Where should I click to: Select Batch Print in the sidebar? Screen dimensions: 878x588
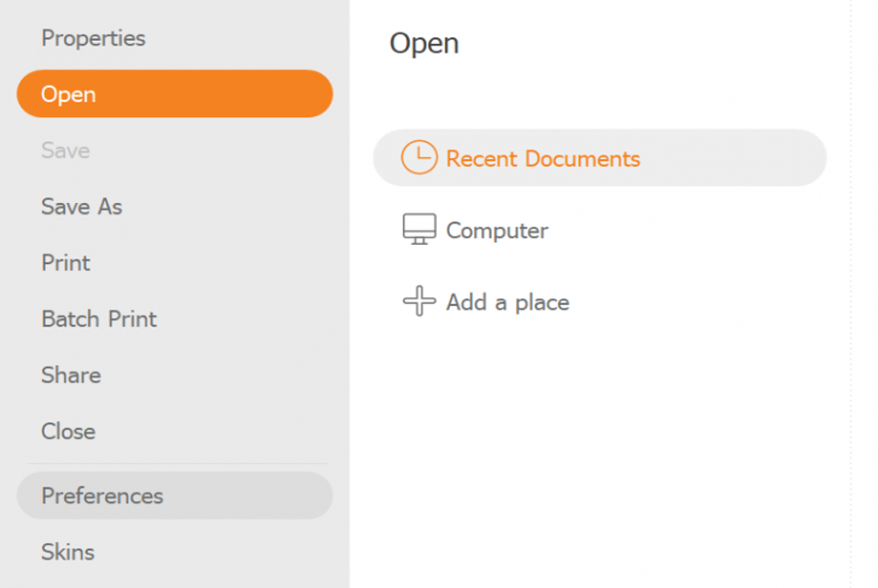click(x=99, y=319)
